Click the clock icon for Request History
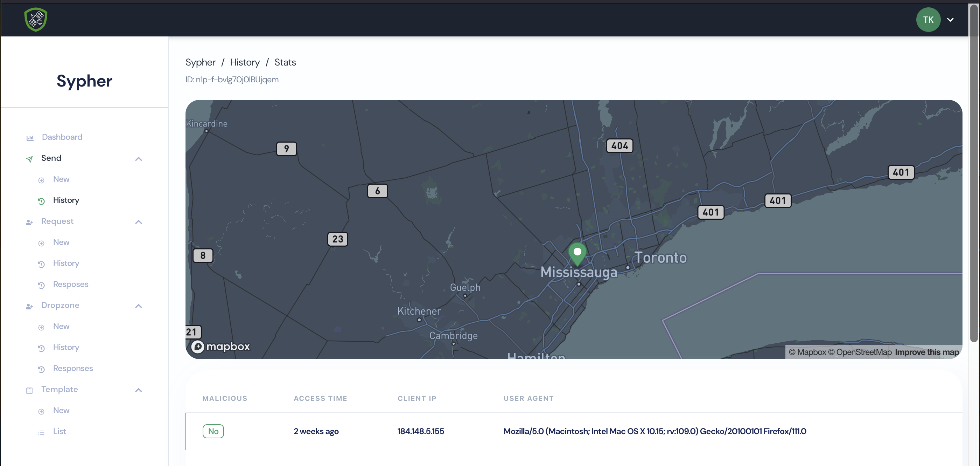This screenshot has width=980, height=466. (41, 264)
